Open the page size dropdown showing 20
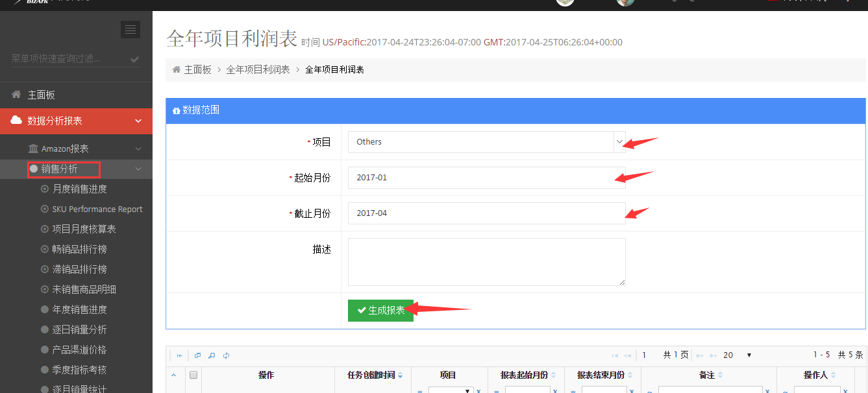 (738, 355)
